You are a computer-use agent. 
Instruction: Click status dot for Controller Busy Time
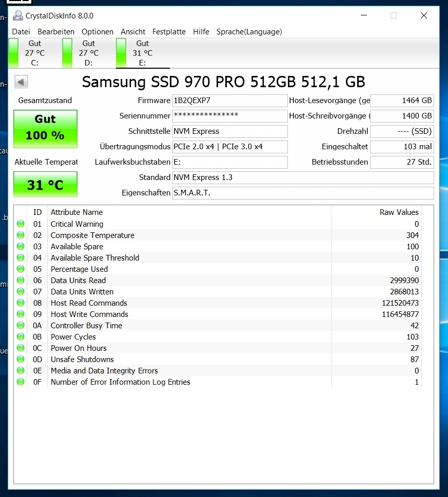tap(21, 325)
